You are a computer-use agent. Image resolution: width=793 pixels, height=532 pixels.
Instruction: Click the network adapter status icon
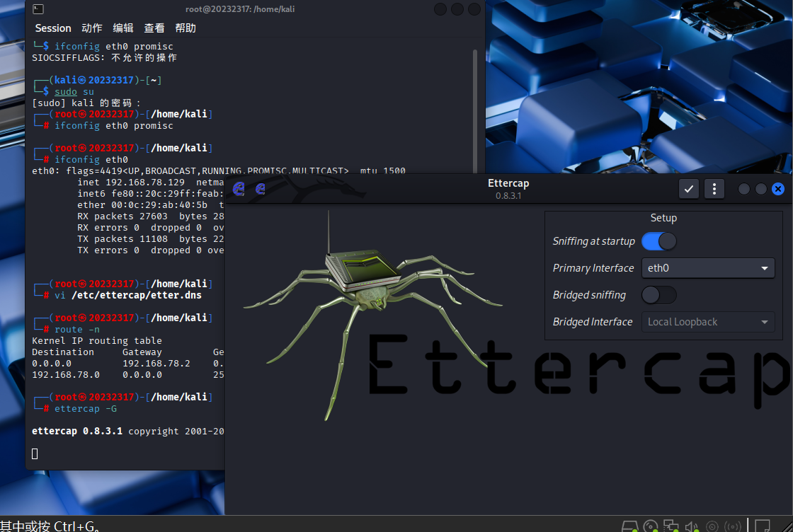671,526
